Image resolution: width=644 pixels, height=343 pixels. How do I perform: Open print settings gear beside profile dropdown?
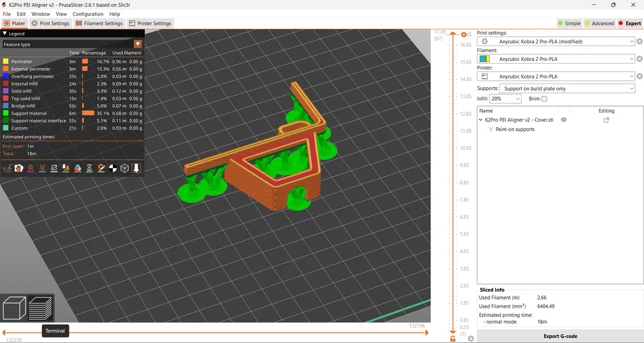click(639, 41)
